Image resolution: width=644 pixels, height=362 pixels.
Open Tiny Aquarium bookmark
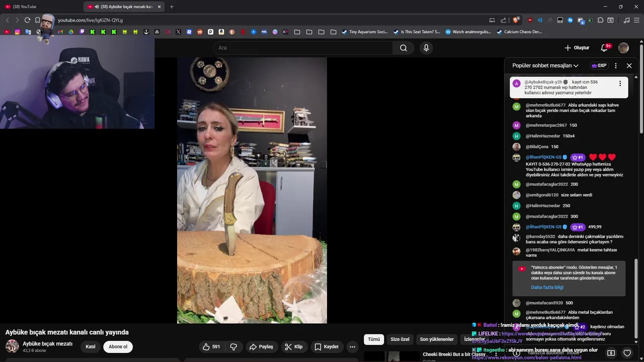(364, 32)
